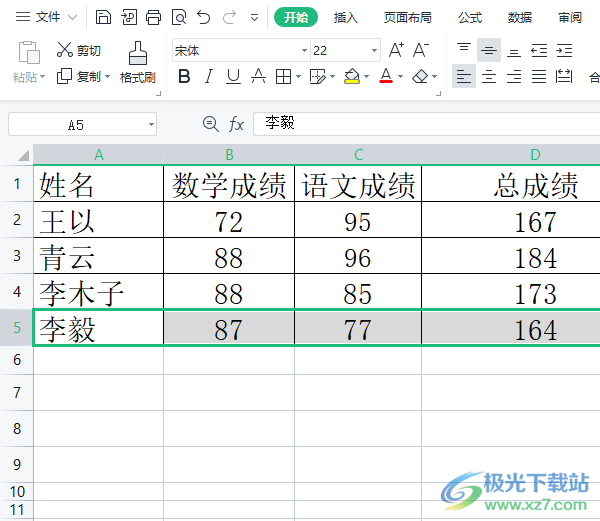The image size is (600, 521).
Task: Toggle Center horizontal alignment
Action: [x=489, y=77]
